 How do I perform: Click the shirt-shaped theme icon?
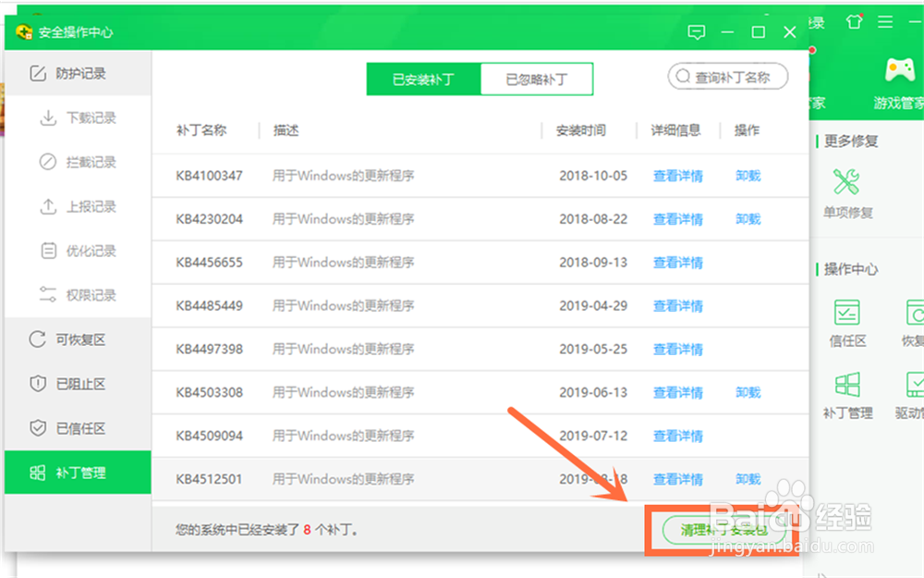(x=854, y=20)
